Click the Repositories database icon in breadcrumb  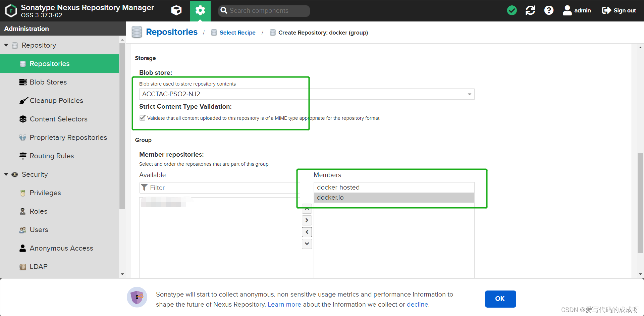point(137,32)
